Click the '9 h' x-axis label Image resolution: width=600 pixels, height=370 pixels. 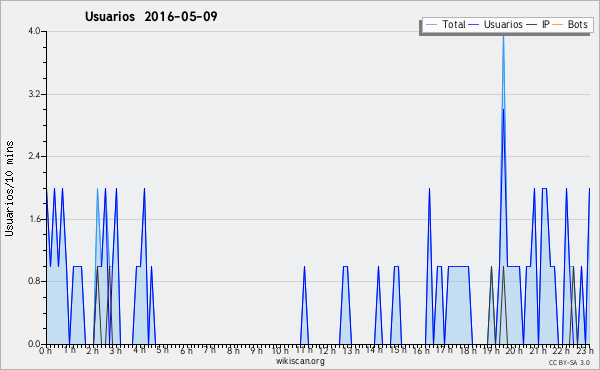click(256, 351)
